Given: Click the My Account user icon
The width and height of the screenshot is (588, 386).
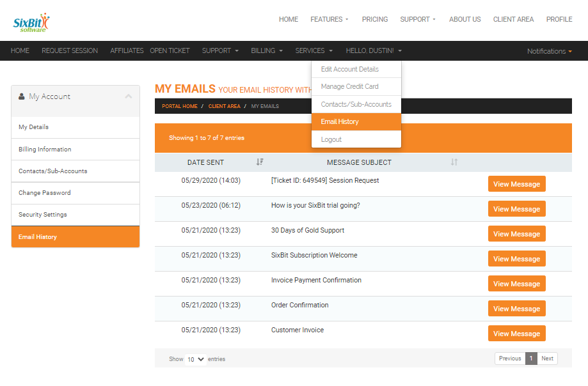Looking at the screenshot, I should 22,96.
